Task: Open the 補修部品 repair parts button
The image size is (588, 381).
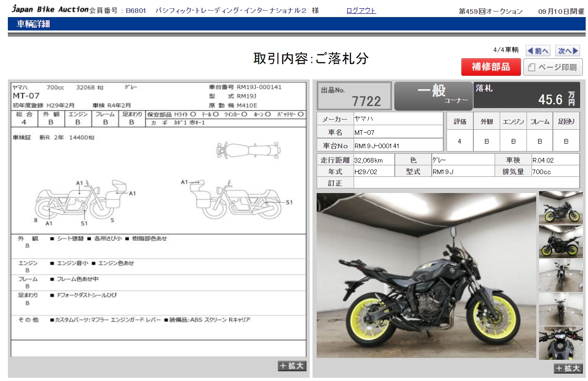Action: 491,67
